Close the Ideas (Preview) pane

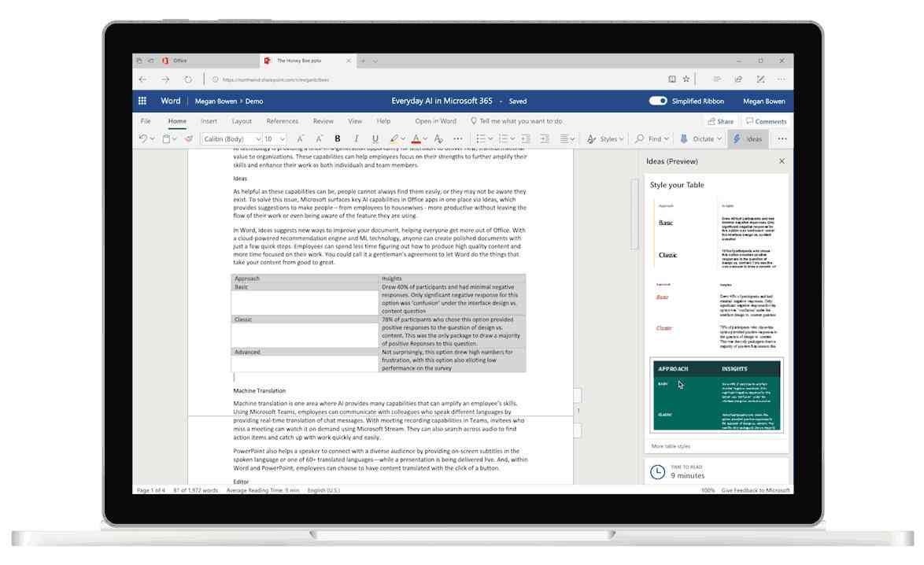[782, 161]
